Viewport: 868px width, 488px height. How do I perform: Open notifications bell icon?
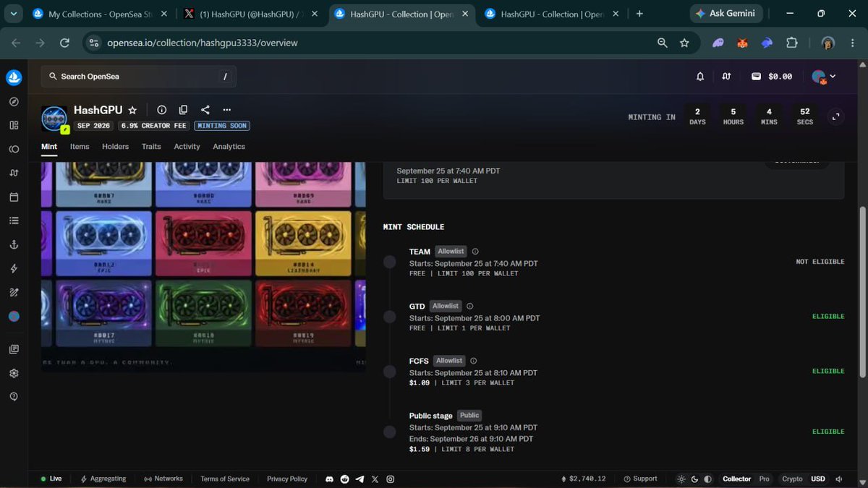(700, 77)
